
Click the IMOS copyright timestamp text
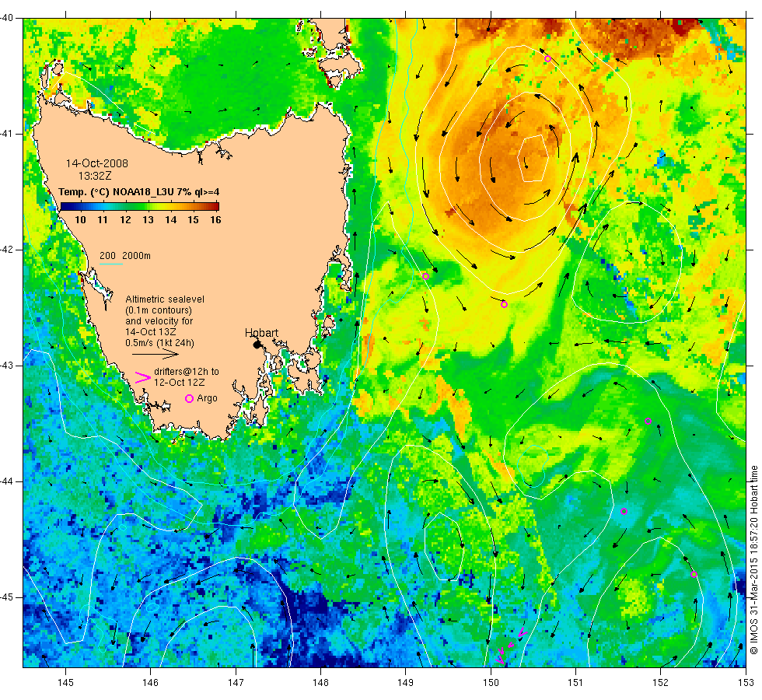coord(753,559)
